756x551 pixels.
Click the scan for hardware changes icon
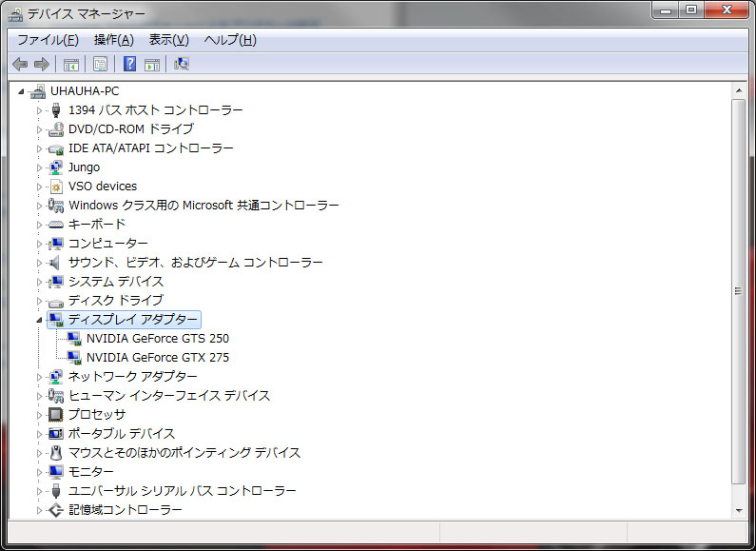(182, 64)
